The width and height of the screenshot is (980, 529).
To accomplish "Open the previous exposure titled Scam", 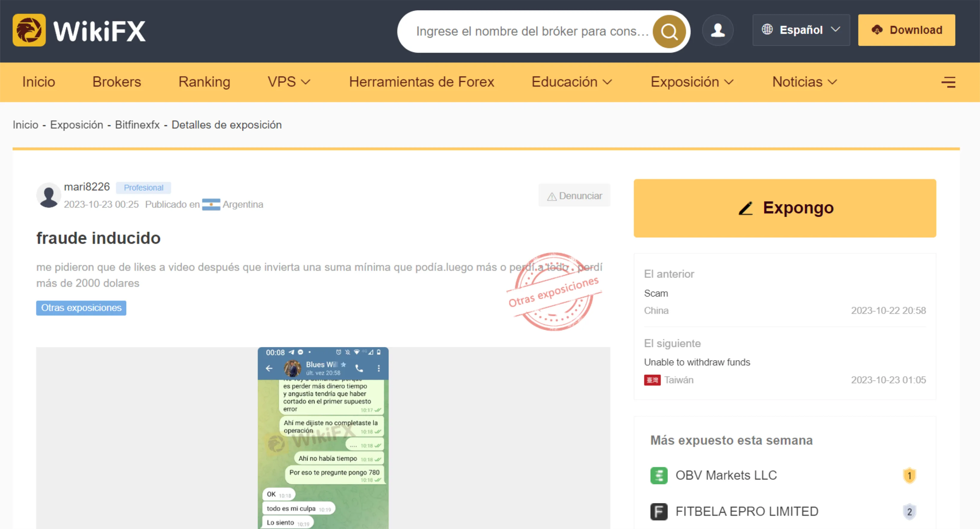I will [656, 293].
